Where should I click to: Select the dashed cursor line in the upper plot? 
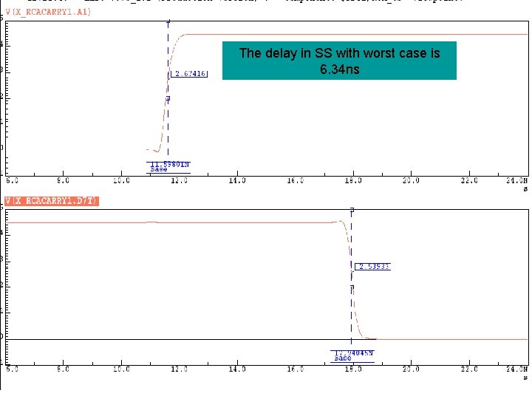click(x=168, y=88)
